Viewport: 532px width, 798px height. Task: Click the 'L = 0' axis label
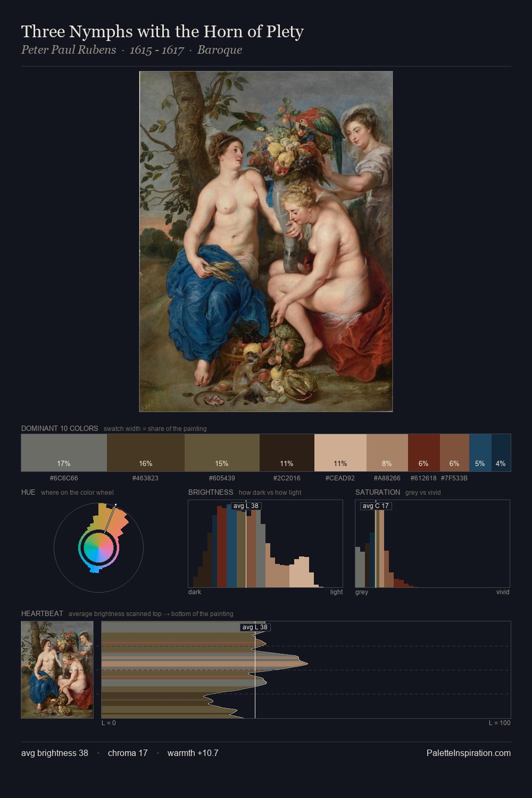coord(109,723)
